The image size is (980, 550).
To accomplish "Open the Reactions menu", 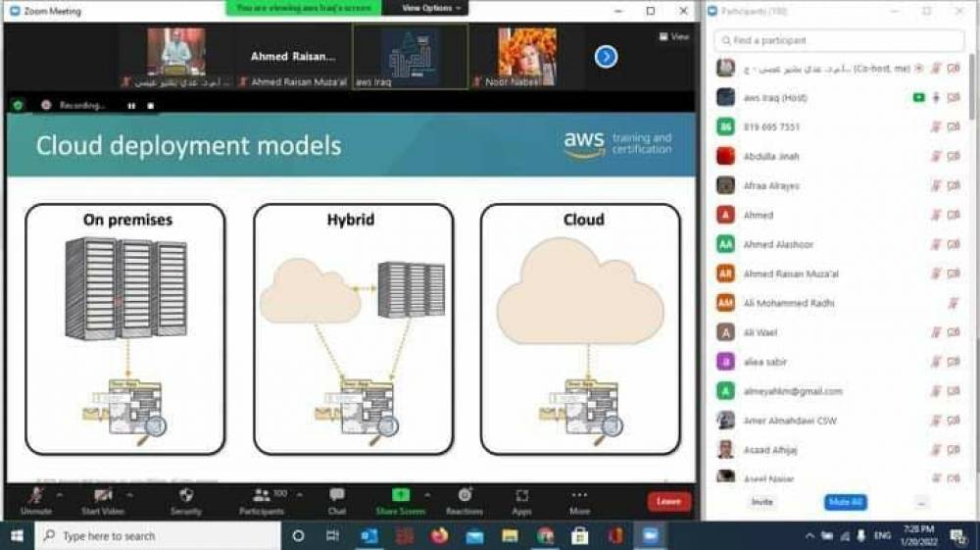I will 465,495.
